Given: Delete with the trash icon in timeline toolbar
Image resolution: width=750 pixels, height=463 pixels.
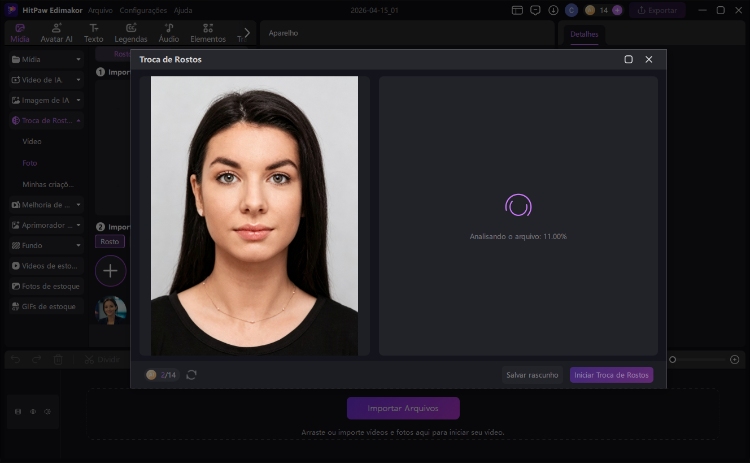Looking at the screenshot, I should click(x=58, y=360).
